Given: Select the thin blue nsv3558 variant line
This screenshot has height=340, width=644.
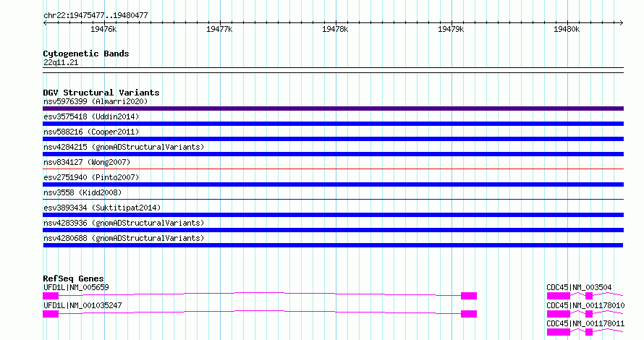Looking at the screenshot, I should [x=333, y=199].
